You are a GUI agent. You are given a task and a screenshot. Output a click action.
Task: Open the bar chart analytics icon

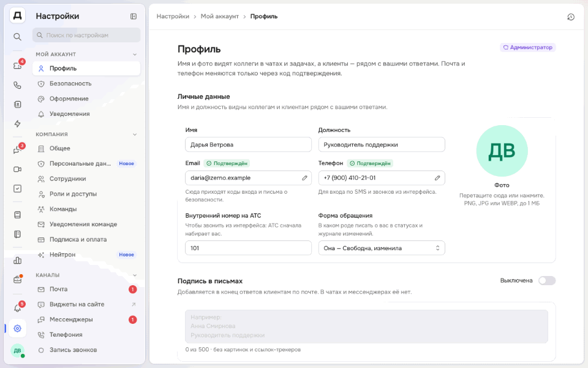pyautogui.click(x=17, y=260)
